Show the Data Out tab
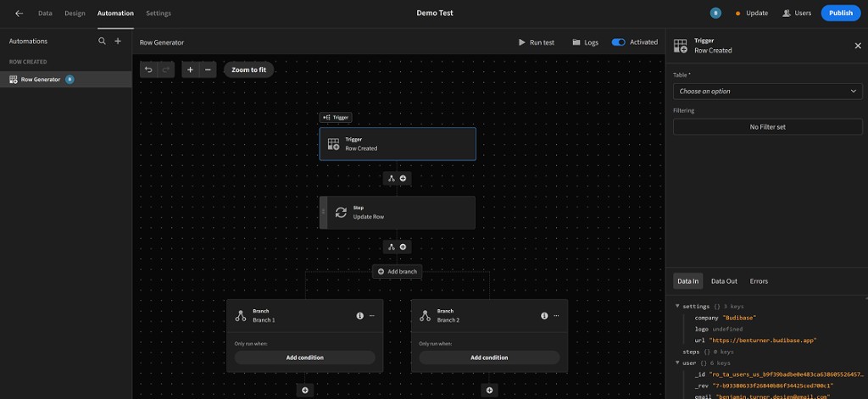The width and height of the screenshot is (868, 399). [724, 281]
